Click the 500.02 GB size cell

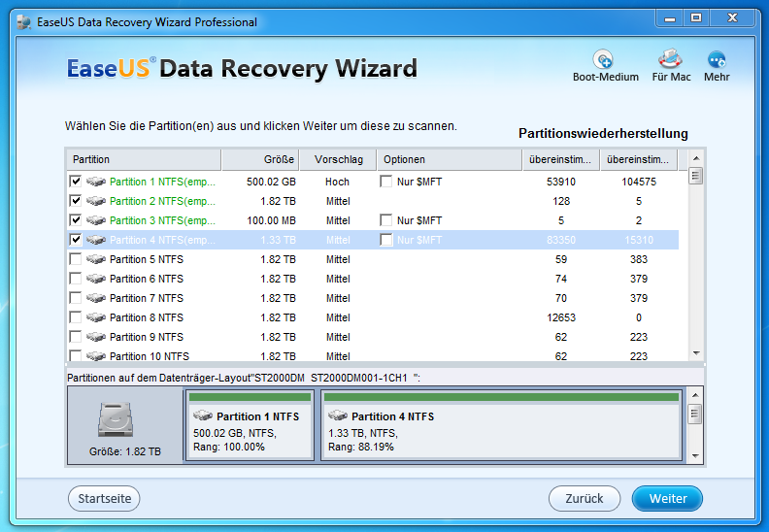click(x=271, y=182)
